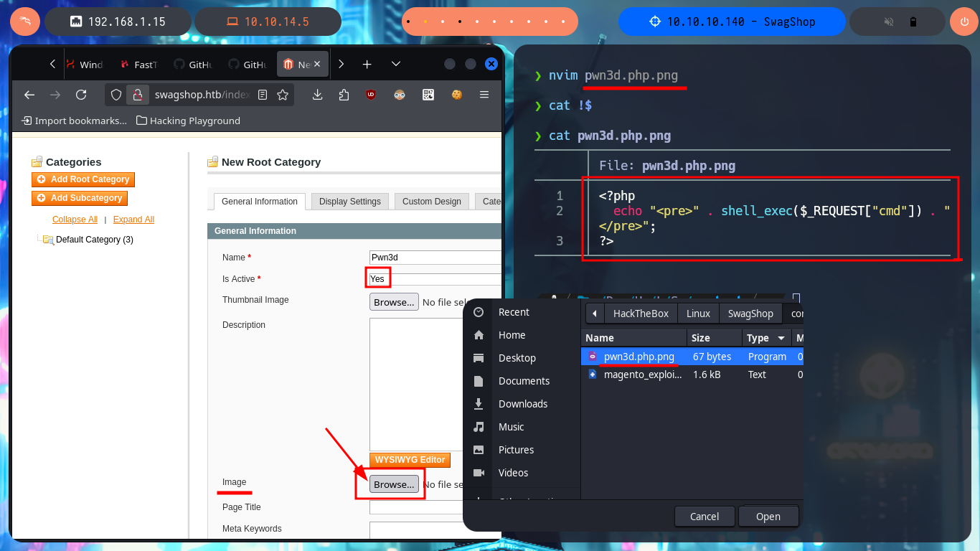The image size is (980, 551).
Task: Open the Is Active dropdown showing Yes
Action: click(435, 279)
